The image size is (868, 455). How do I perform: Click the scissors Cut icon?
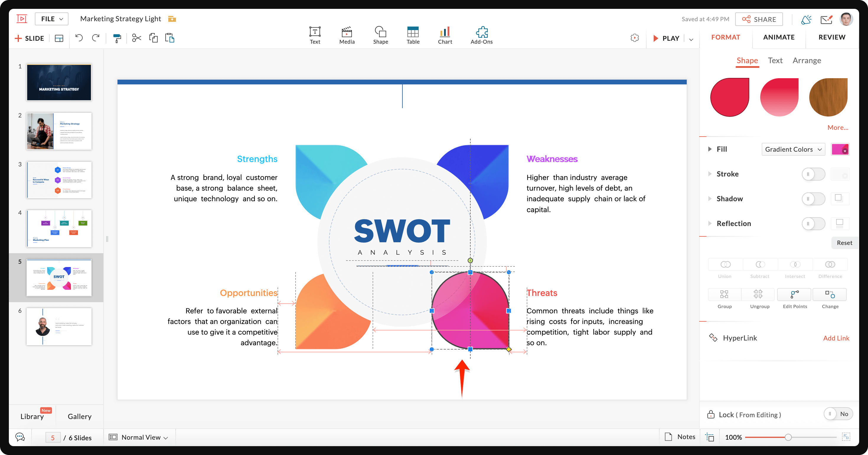136,38
